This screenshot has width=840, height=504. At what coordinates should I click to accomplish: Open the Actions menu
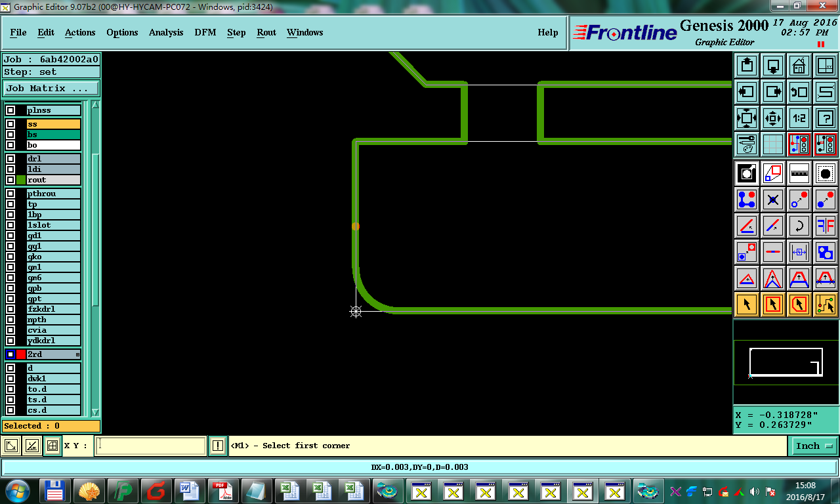80,32
